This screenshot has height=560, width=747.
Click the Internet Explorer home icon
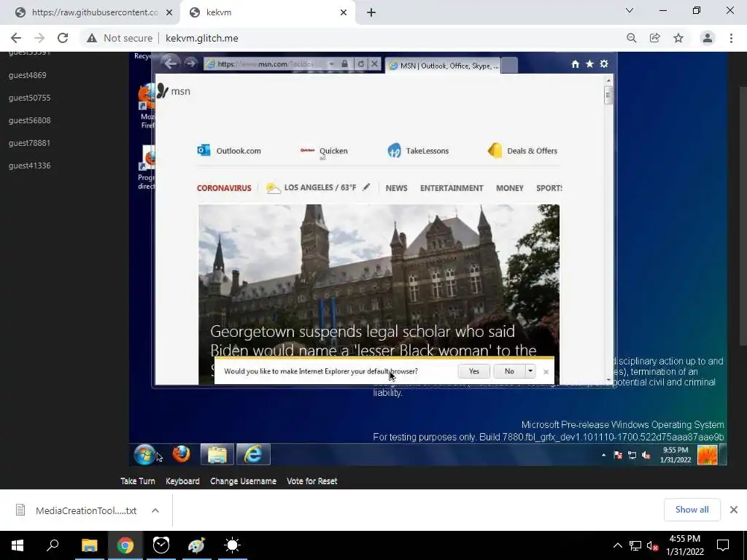coord(575,64)
